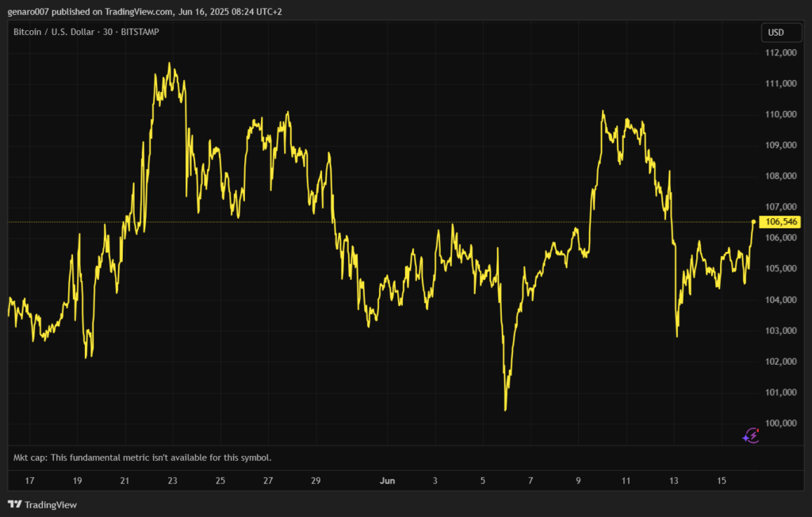The image size is (812, 517).
Task: Click the yellow last-price dot on chart line
Action: pyautogui.click(x=753, y=221)
